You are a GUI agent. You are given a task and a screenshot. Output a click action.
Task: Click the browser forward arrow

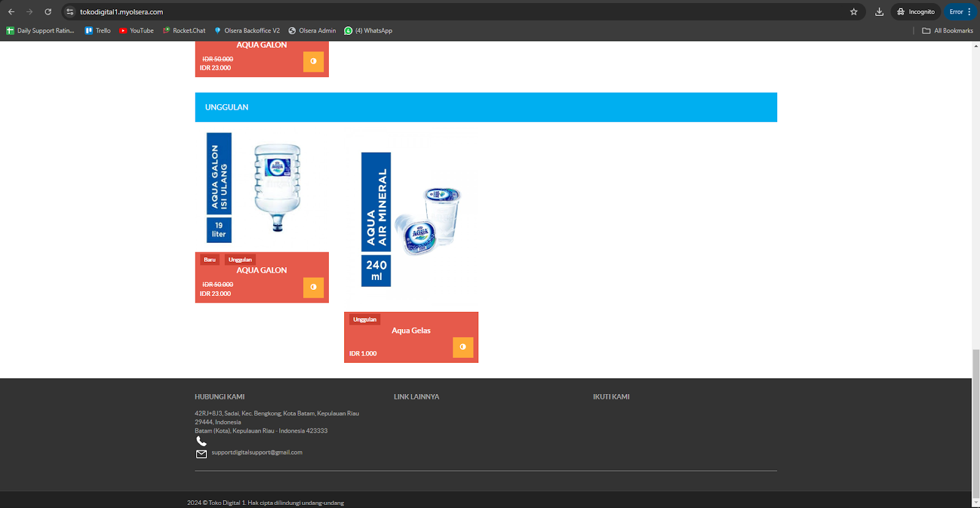29,12
